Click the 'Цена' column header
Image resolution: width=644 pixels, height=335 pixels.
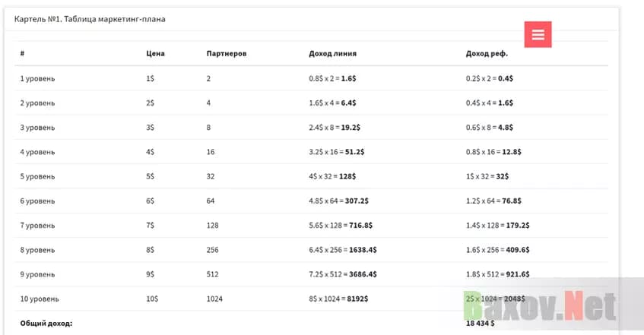[155, 54]
